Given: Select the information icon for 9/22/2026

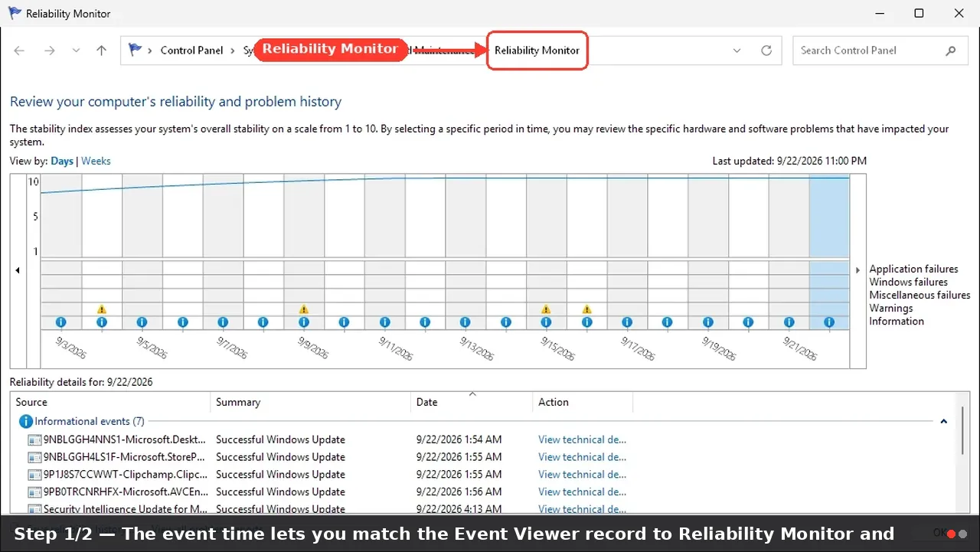Looking at the screenshot, I should click(x=829, y=322).
